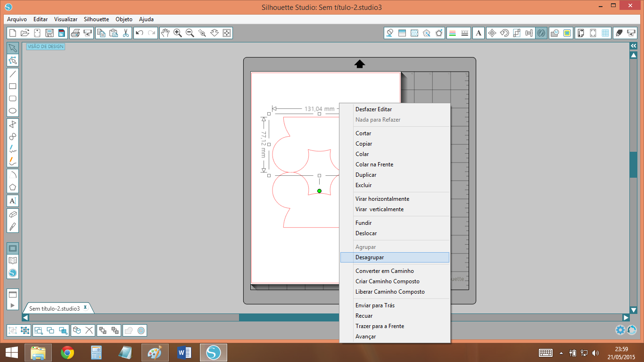
Task: Open the Visualizar menu
Action: click(66, 19)
